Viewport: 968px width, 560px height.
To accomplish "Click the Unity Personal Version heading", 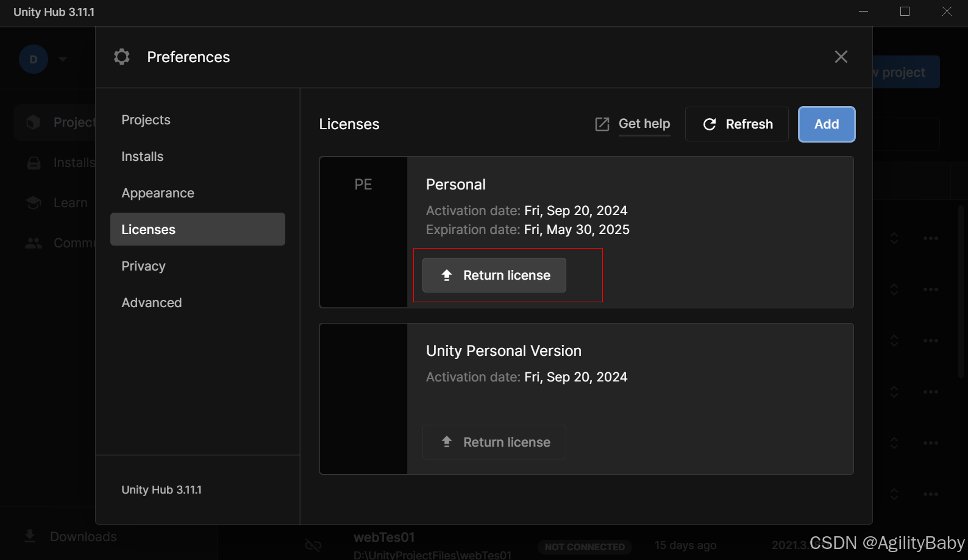I will click(x=504, y=351).
